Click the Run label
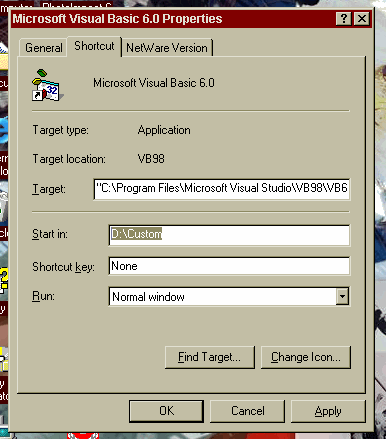 [x=43, y=296]
